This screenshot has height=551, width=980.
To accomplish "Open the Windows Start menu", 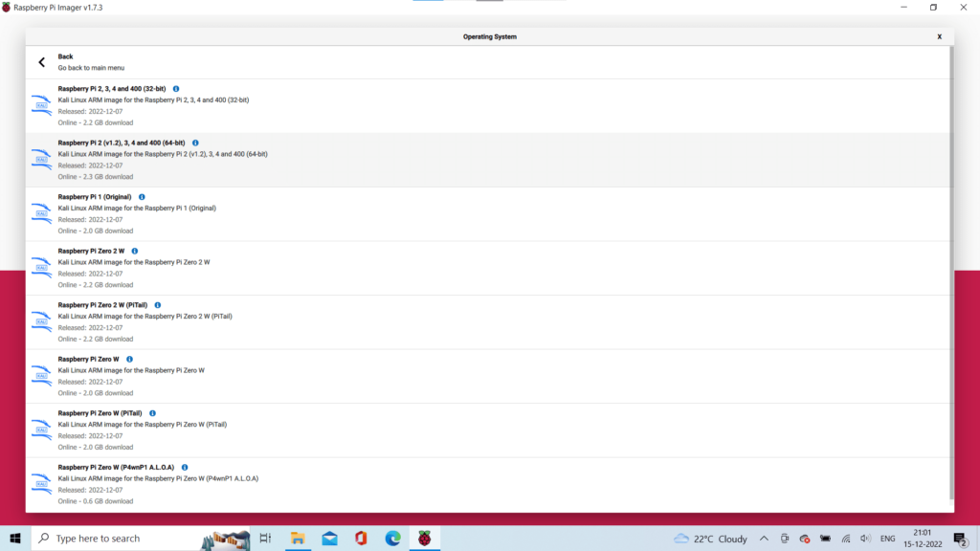I will pos(15,539).
